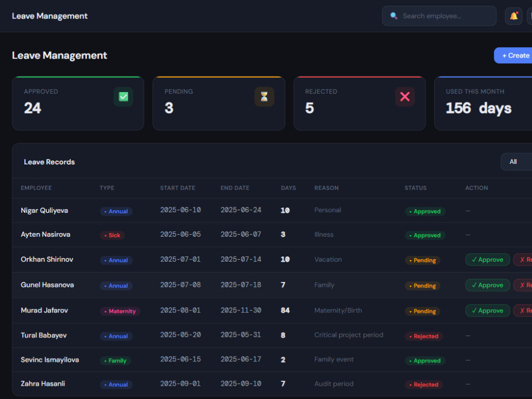Click the EMPLOYEE column header
This screenshot has width=532, height=399.
pos(36,188)
